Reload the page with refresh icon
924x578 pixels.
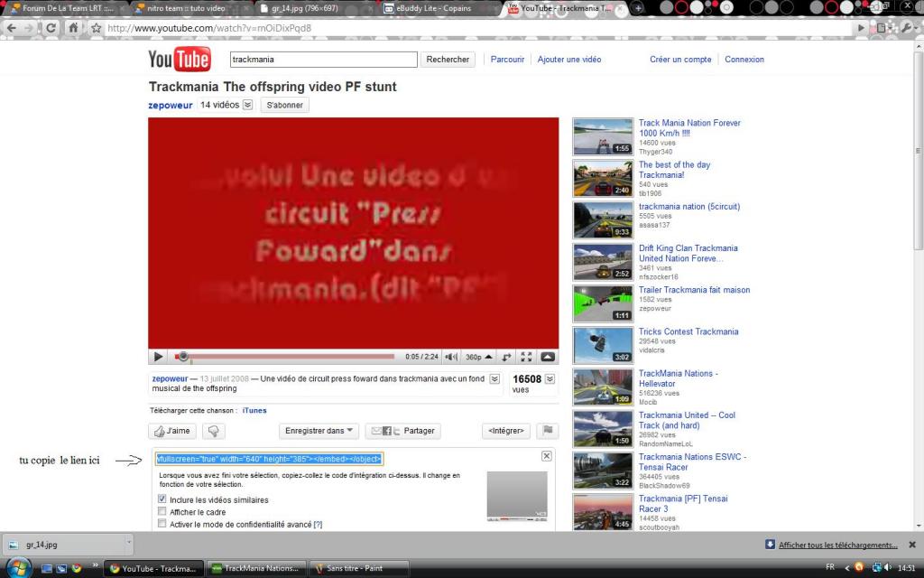pyautogui.click(x=51, y=28)
